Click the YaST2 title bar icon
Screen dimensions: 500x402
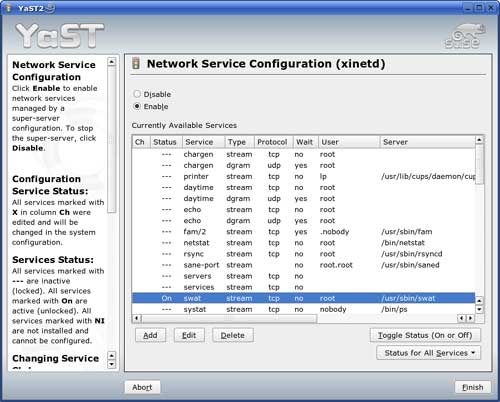[x=9, y=8]
